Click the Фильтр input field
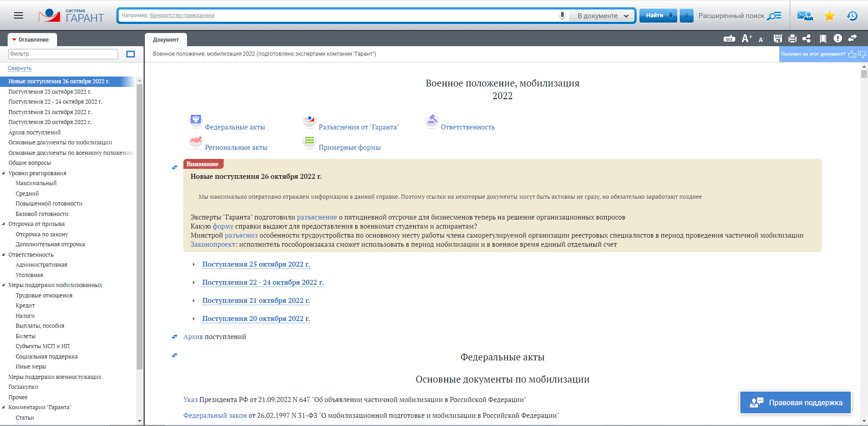Image resolution: width=868 pixels, height=426 pixels. (63, 54)
